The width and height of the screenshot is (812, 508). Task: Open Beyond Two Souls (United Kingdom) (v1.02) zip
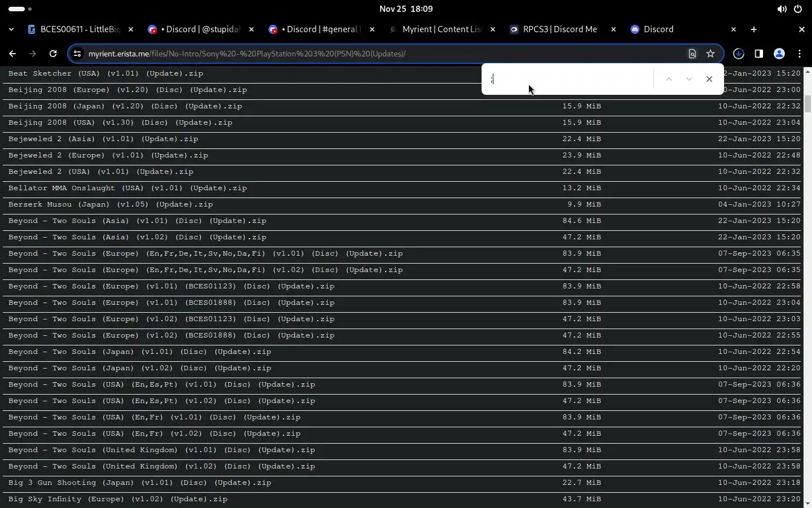pos(162,466)
